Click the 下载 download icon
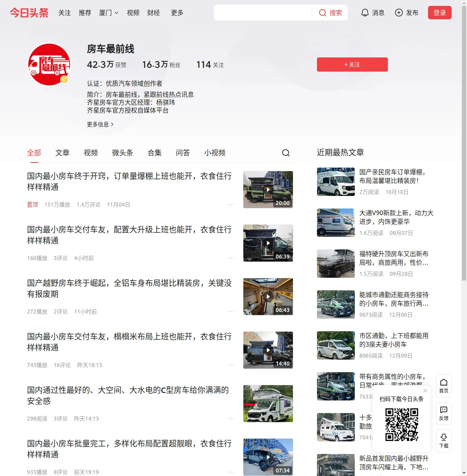467x476 pixels. pos(444,441)
